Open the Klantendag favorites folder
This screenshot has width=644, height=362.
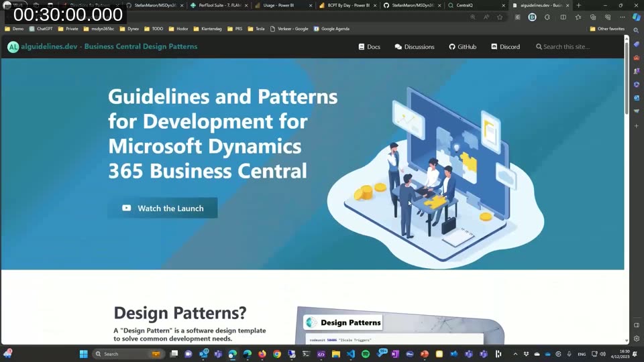coord(207,29)
